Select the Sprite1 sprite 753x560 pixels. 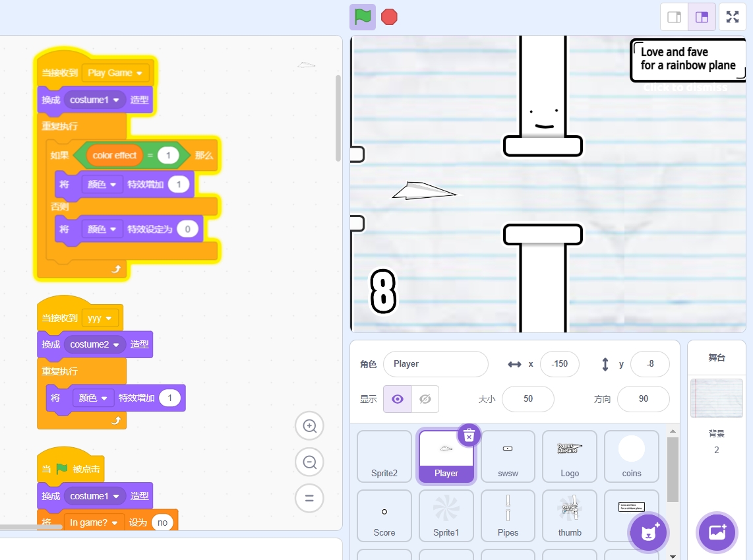(x=446, y=516)
